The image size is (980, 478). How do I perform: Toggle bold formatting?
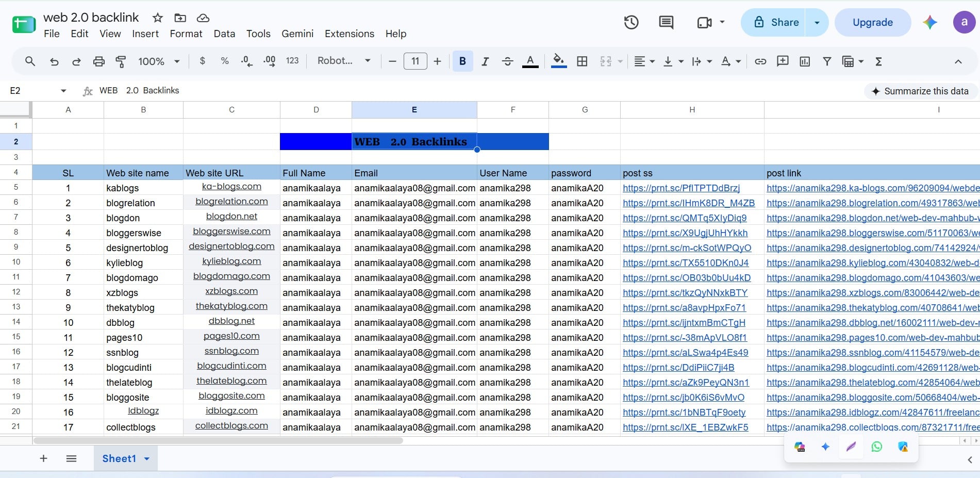[462, 61]
